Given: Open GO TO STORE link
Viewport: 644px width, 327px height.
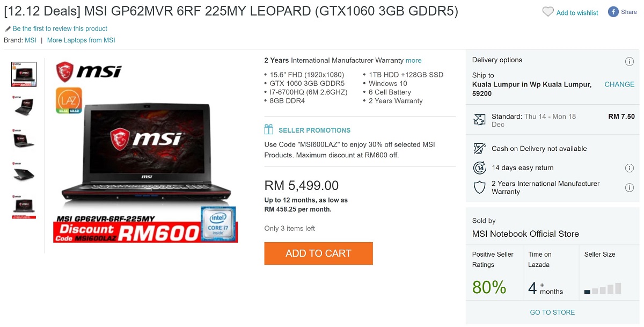Looking at the screenshot, I should click(552, 312).
